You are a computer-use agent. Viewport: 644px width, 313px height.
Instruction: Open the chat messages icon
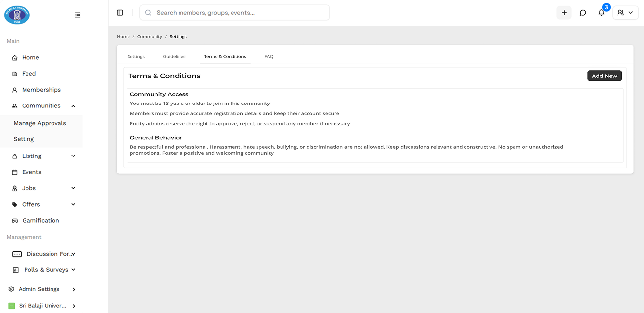click(583, 13)
